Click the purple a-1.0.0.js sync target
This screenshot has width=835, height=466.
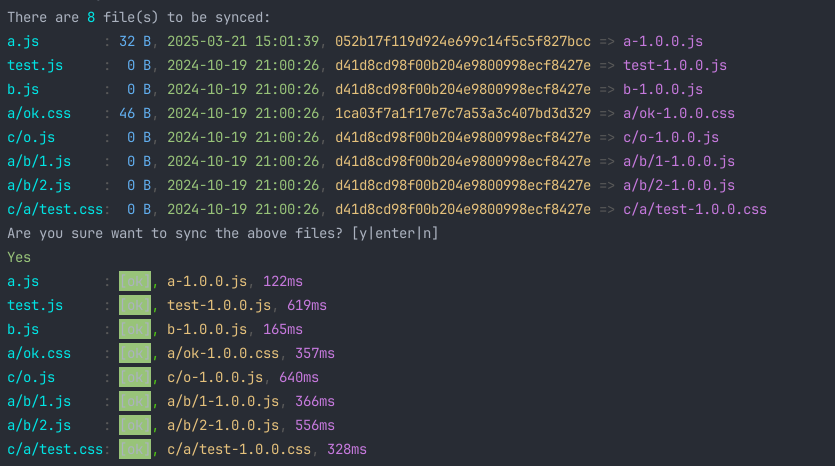(663, 41)
